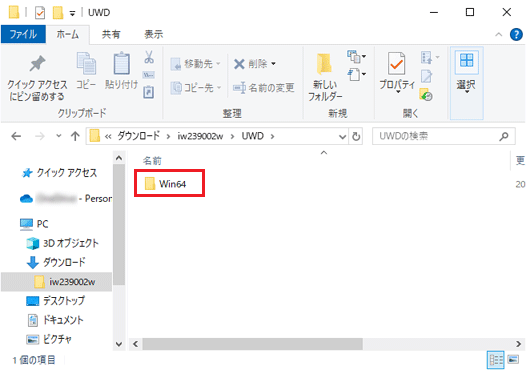Select iw239002w folder in navigation pane
This screenshot has height=370, width=526.
click(56, 282)
